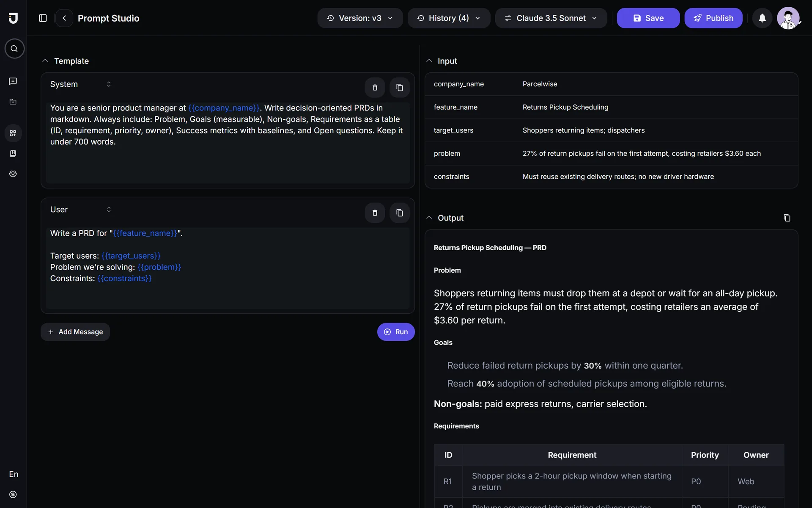Viewport: 812px width, 508px height.
Task: Open the chat messages sidebar icon
Action: (x=13, y=81)
